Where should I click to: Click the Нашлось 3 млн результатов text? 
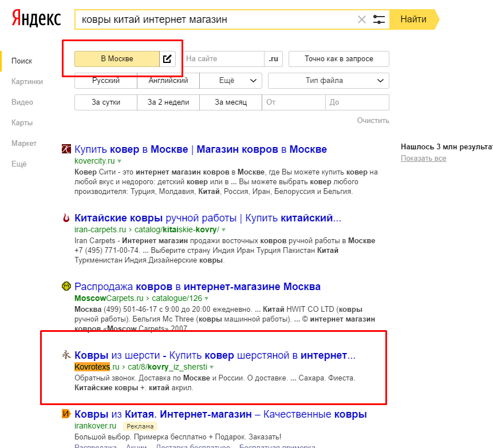click(x=447, y=146)
